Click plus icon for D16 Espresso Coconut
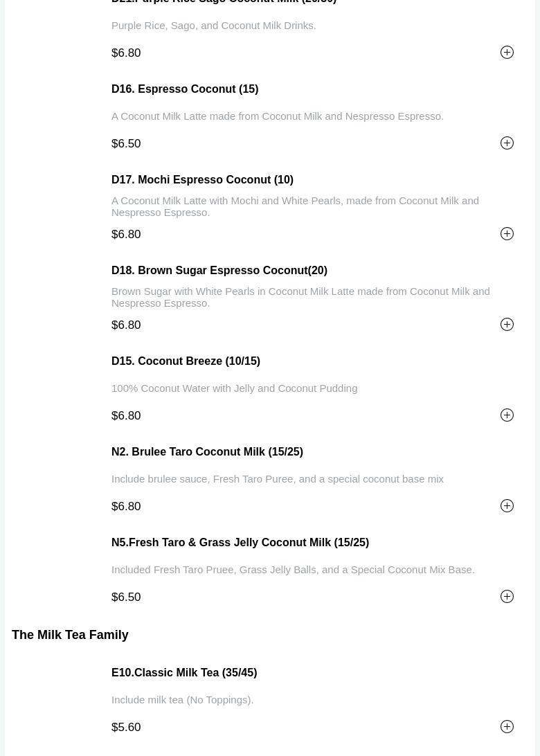Viewport: 540px width, 756px height. 507,143
